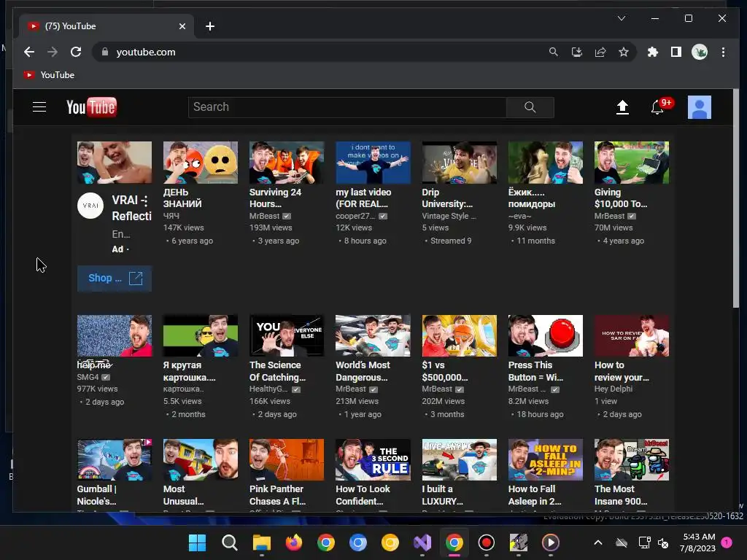This screenshot has height=560, width=747.
Task: Open Press This Button video thumbnail
Action: [546, 335]
